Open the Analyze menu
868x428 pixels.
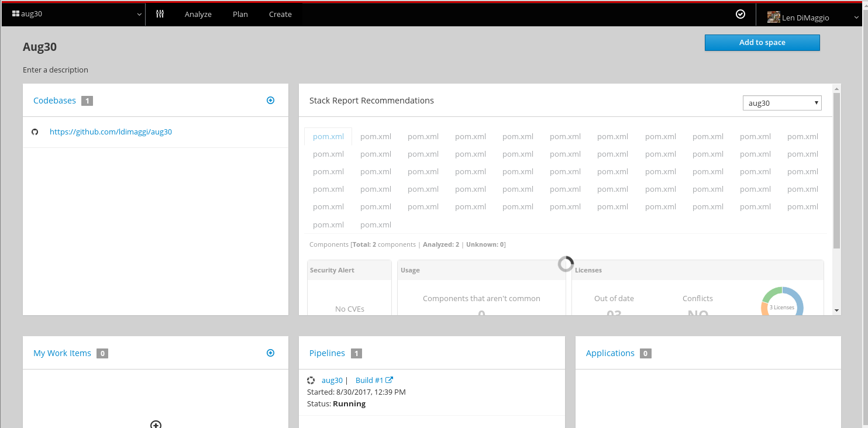coord(198,13)
